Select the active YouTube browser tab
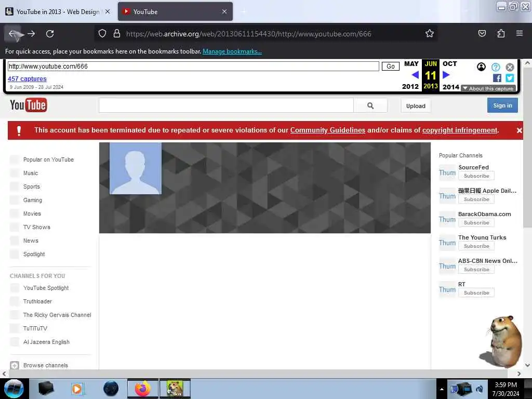 coord(175,11)
